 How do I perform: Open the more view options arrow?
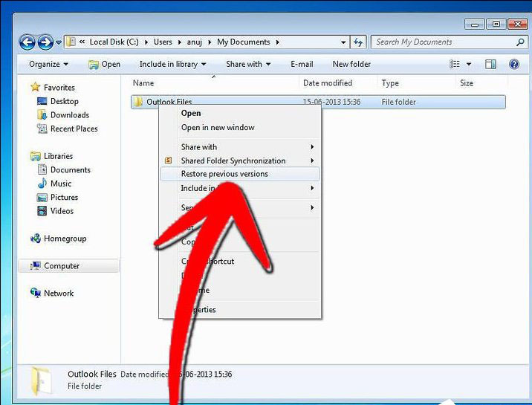pyautogui.click(x=469, y=64)
